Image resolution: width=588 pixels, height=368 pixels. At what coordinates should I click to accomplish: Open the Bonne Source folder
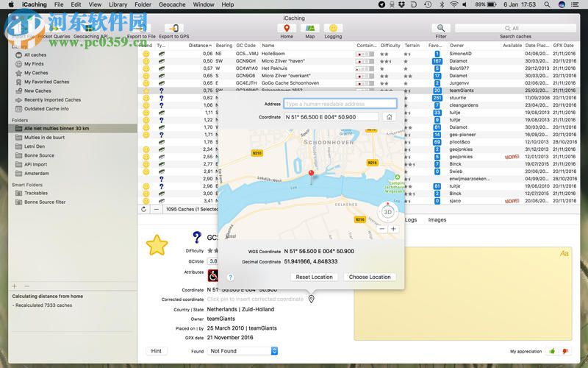[x=39, y=155]
